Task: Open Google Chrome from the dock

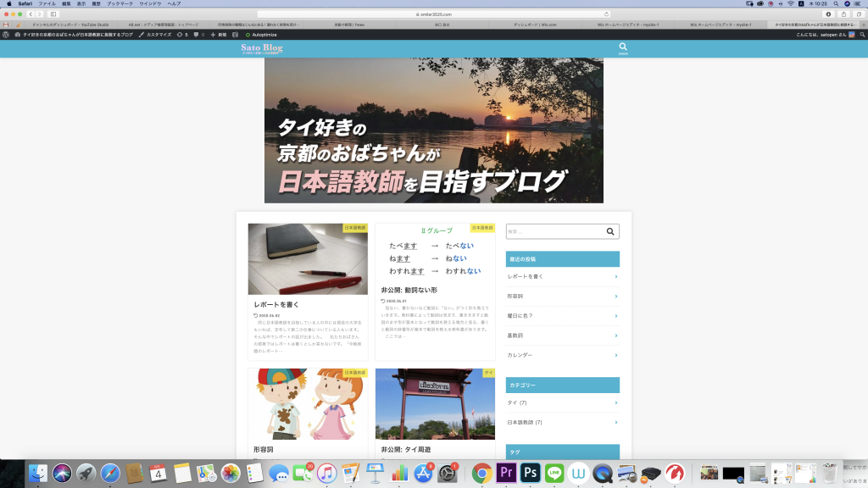Action: (482, 473)
